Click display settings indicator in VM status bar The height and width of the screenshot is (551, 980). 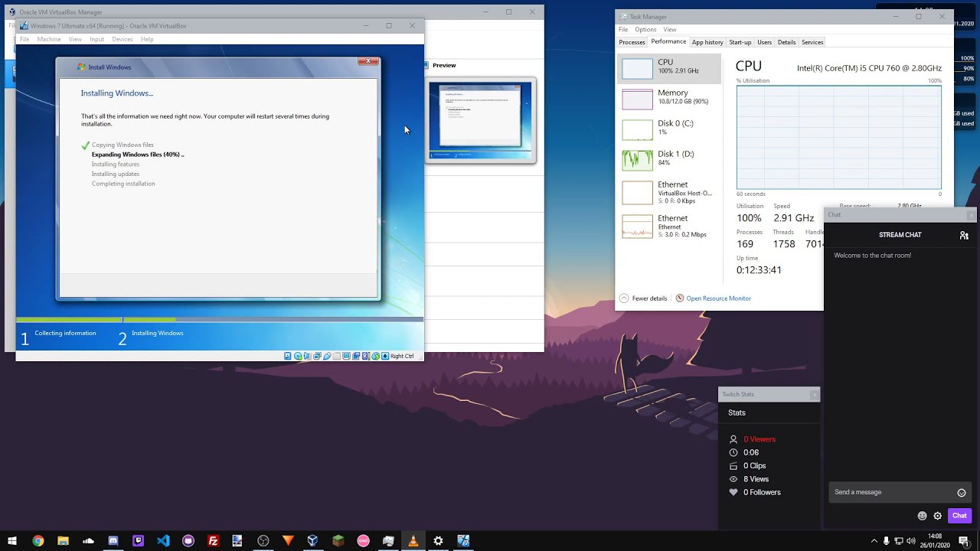click(347, 356)
